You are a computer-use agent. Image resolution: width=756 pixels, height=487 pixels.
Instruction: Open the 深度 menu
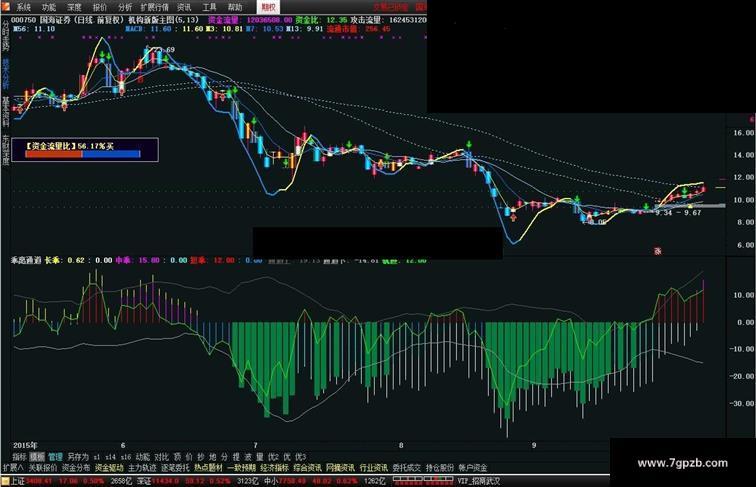[x=74, y=7]
